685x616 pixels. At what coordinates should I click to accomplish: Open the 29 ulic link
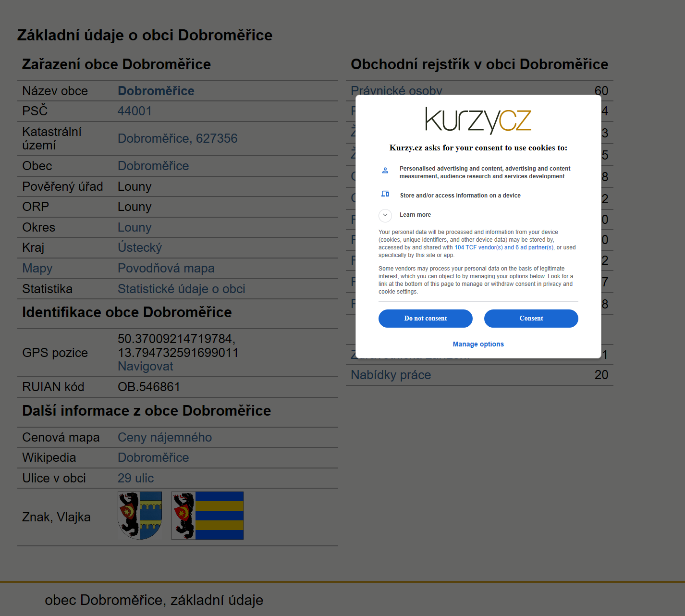135,478
